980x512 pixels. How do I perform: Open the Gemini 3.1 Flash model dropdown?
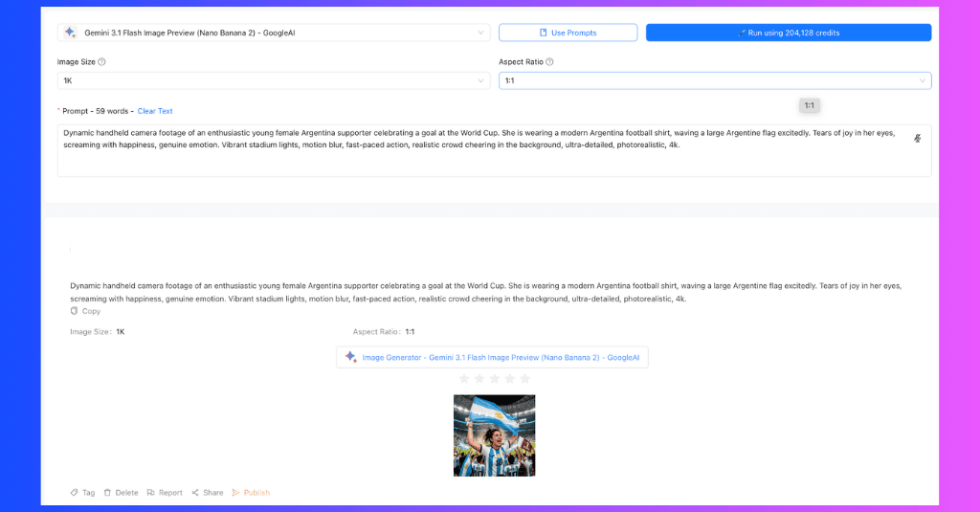(x=274, y=33)
